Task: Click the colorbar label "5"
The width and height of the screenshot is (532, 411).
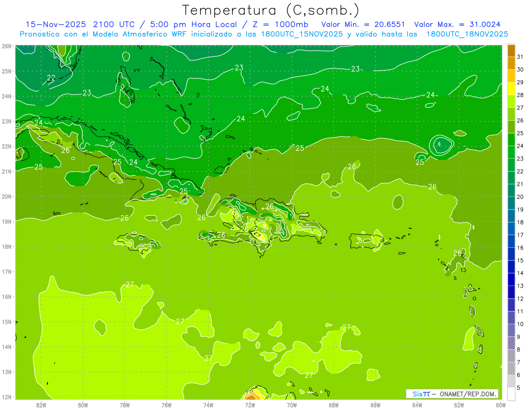Action: [x=519, y=388]
